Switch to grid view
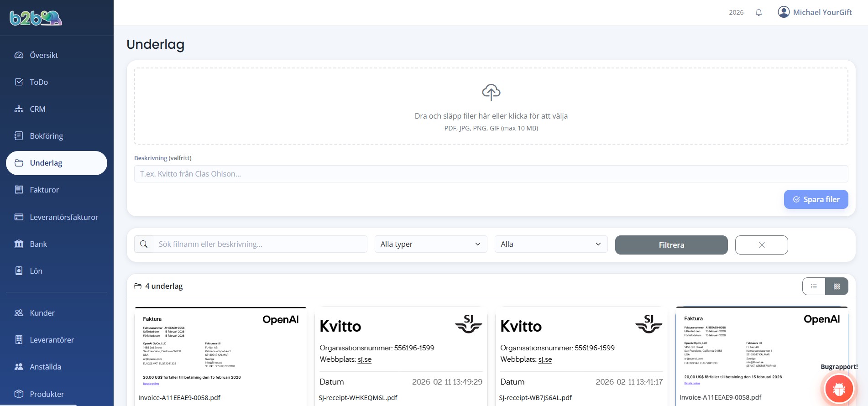868x406 pixels. (x=837, y=286)
